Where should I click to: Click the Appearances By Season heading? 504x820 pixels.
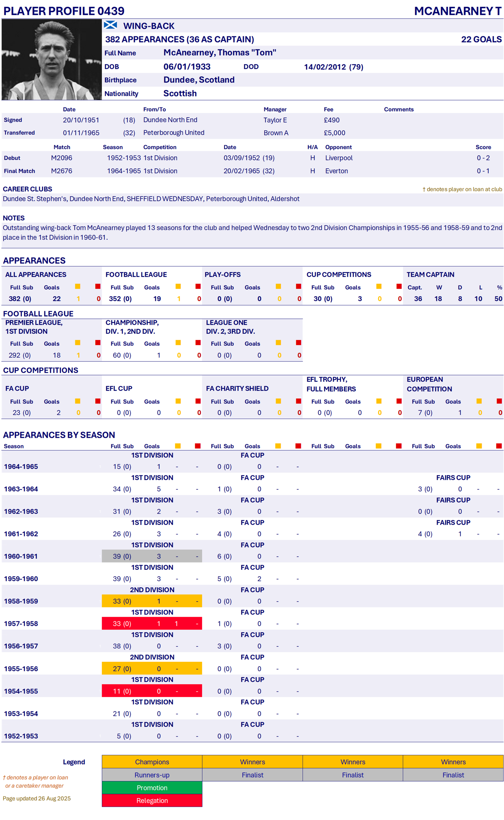click(x=59, y=435)
